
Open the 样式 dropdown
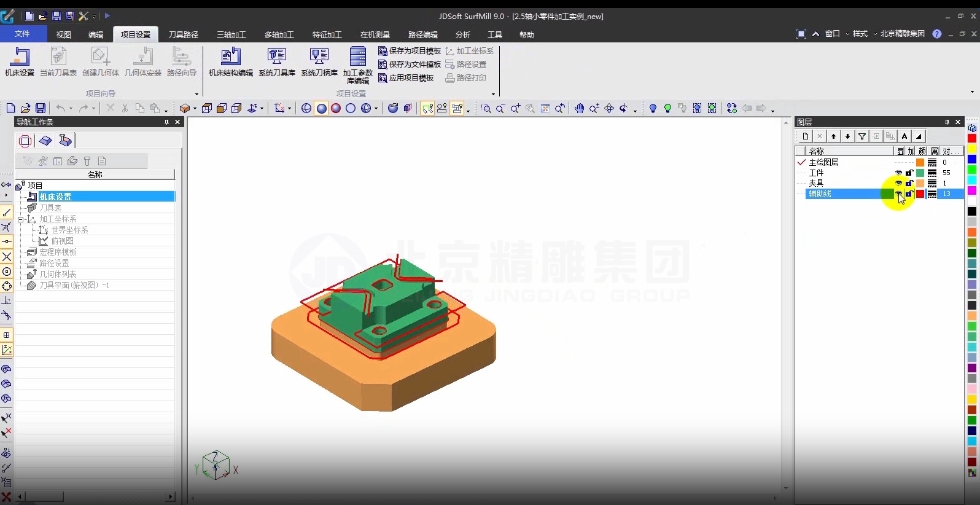click(x=864, y=34)
